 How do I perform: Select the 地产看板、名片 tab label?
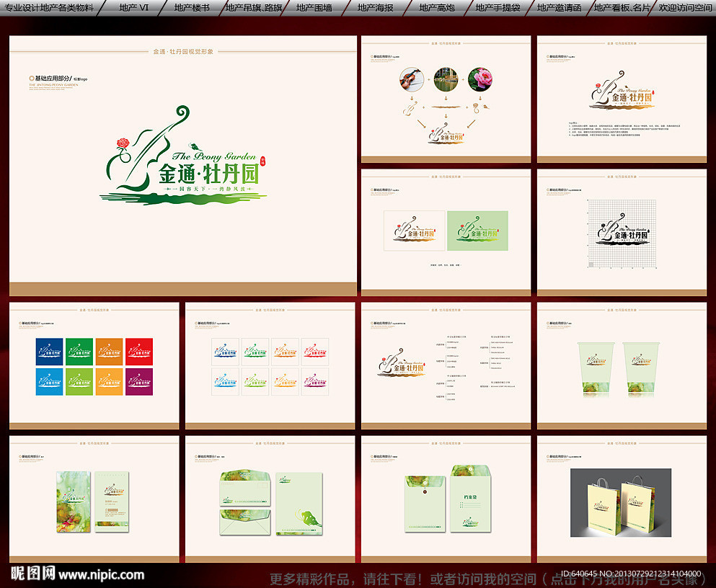(x=622, y=7)
